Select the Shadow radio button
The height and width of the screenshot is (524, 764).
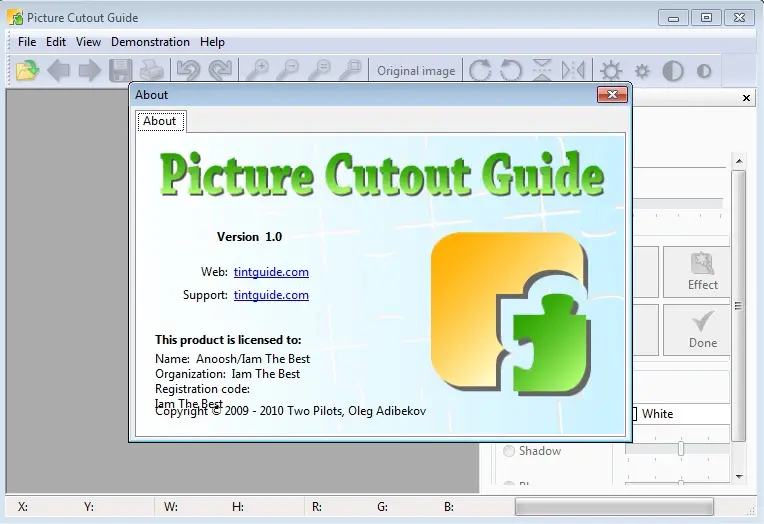[509, 451]
